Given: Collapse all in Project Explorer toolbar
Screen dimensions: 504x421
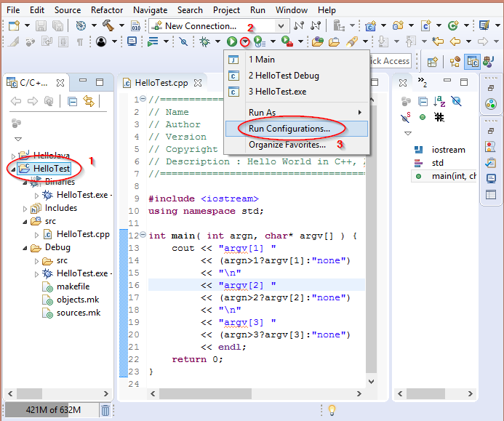Looking at the screenshot, I should pos(73,101).
